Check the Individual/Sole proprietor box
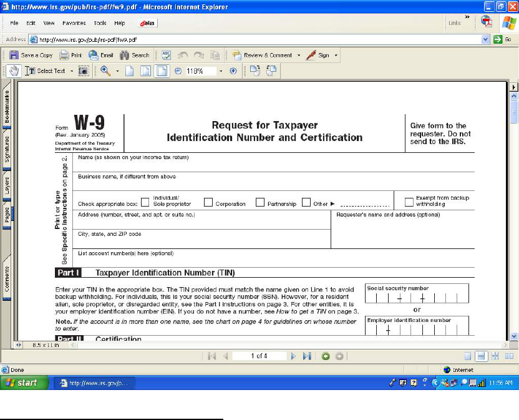 pos(145,202)
